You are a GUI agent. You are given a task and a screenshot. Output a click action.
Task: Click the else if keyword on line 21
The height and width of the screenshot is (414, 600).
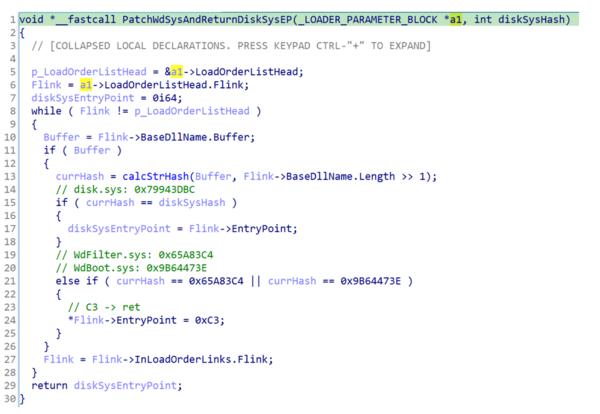[x=77, y=281]
